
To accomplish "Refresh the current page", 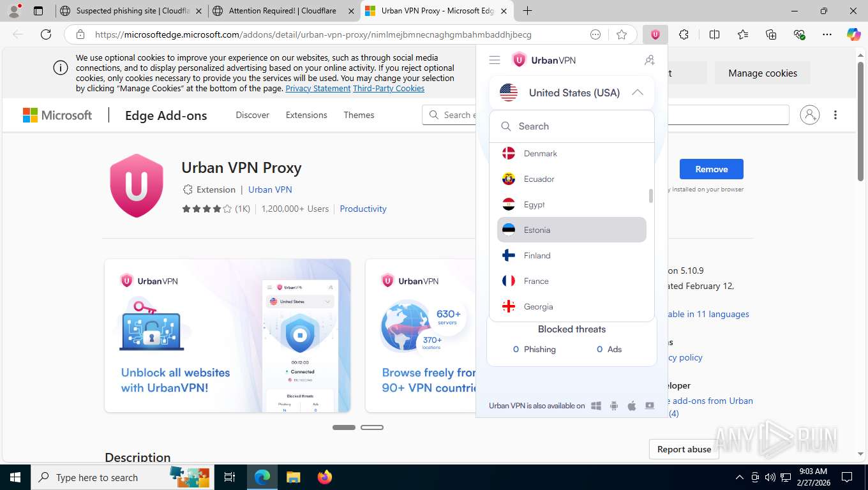I will coord(46,34).
